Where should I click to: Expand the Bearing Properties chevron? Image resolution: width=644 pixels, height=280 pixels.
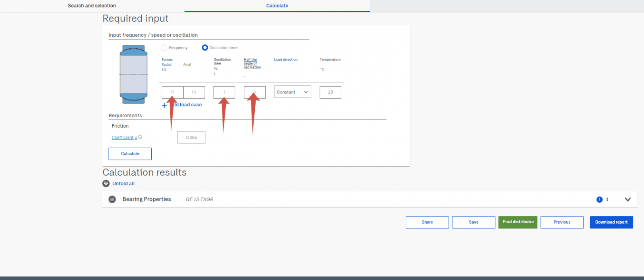tap(627, 199)
